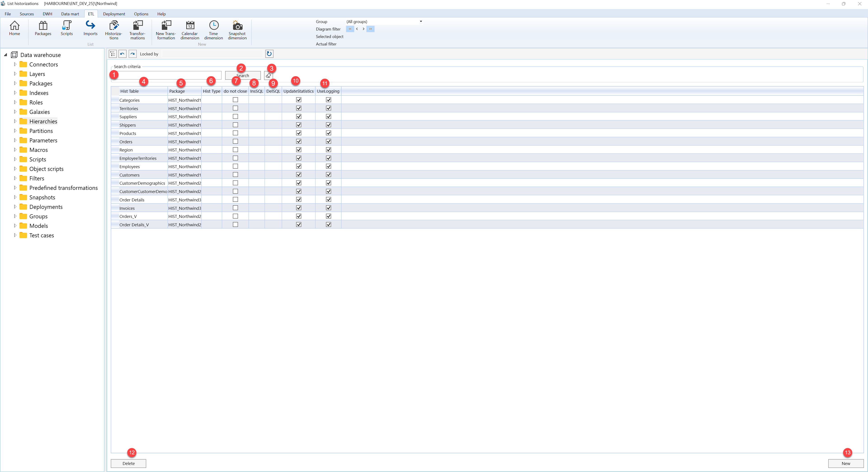Open the Historizations list icon
The image size is (868, 472).
click(114, 30)
